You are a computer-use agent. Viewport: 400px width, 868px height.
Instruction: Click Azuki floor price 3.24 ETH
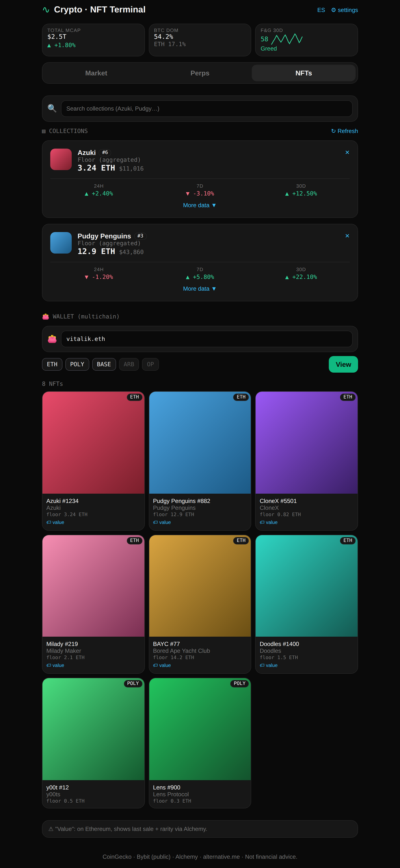96,168
